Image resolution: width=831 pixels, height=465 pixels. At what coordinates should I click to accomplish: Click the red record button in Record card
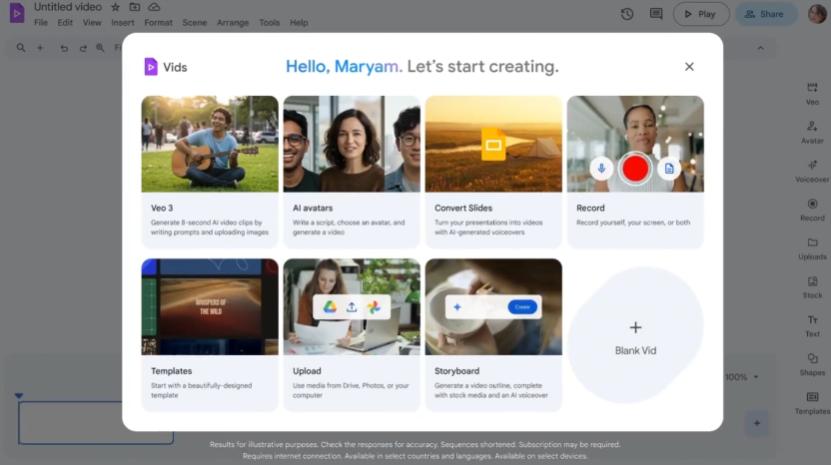pyautogui.click(x=635, y=168)
